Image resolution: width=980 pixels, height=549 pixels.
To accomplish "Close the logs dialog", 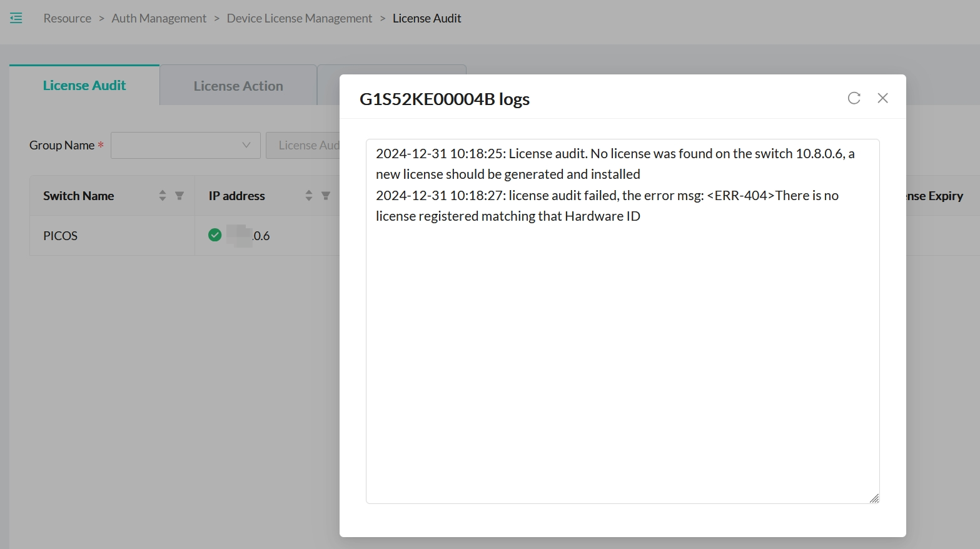I will (882, 98).
